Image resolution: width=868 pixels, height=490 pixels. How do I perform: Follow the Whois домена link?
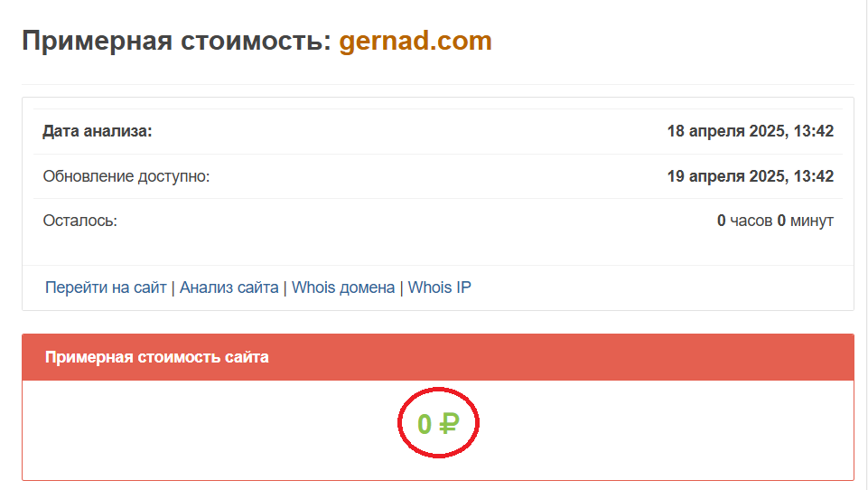[343, 287]
